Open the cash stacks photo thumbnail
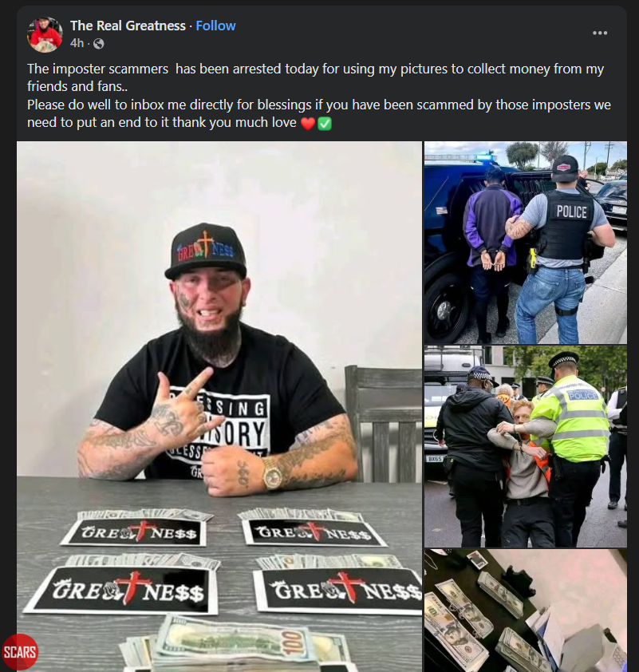The image size is (639, 672). pyautogui.click(x=526, y=611)
